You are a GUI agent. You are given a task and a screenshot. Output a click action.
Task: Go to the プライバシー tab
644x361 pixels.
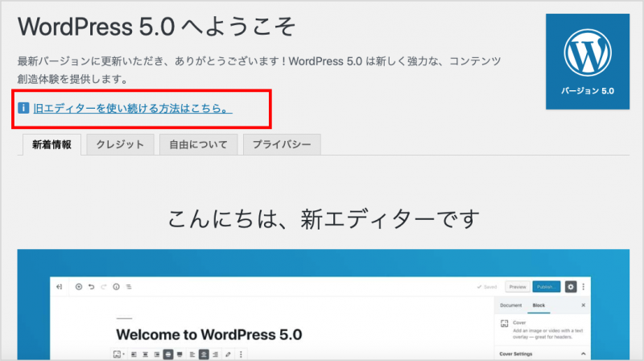point(282,145)
